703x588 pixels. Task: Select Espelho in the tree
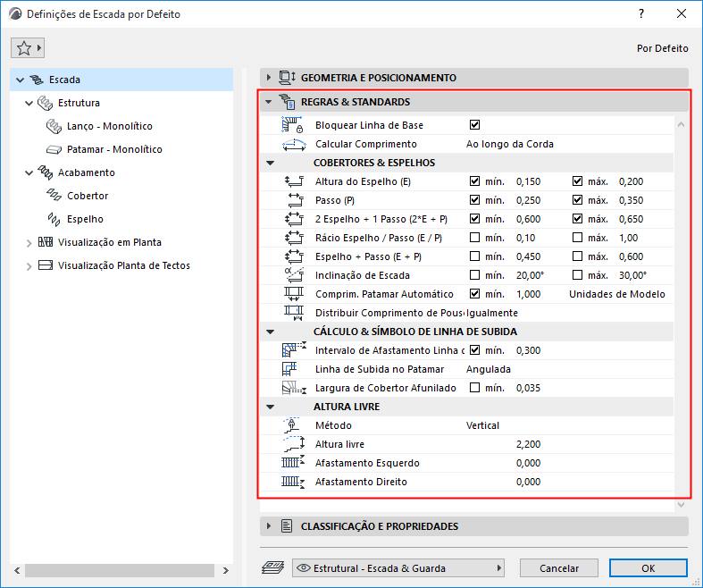tap(85, 219)
